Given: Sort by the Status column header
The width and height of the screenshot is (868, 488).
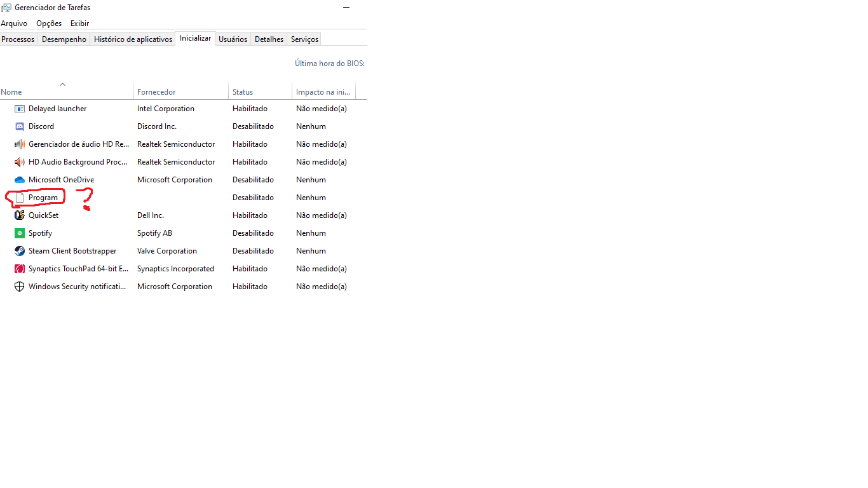Looking at the screenshot, I should point(261,91).
